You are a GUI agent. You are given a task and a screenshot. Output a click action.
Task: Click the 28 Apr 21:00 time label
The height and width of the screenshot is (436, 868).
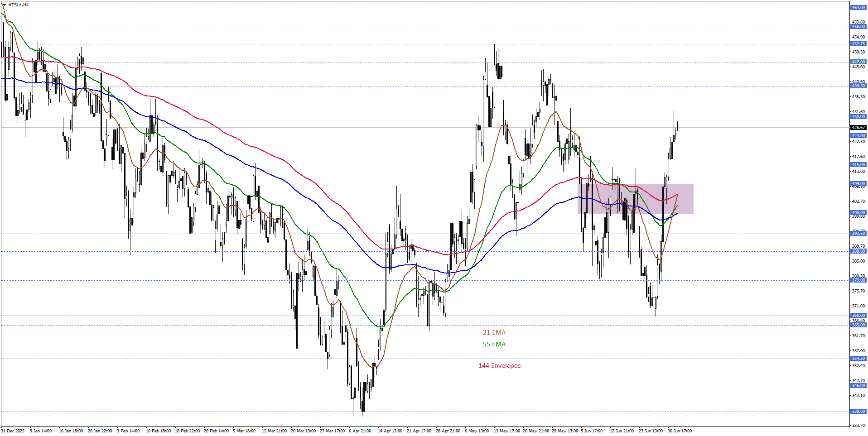448,431
